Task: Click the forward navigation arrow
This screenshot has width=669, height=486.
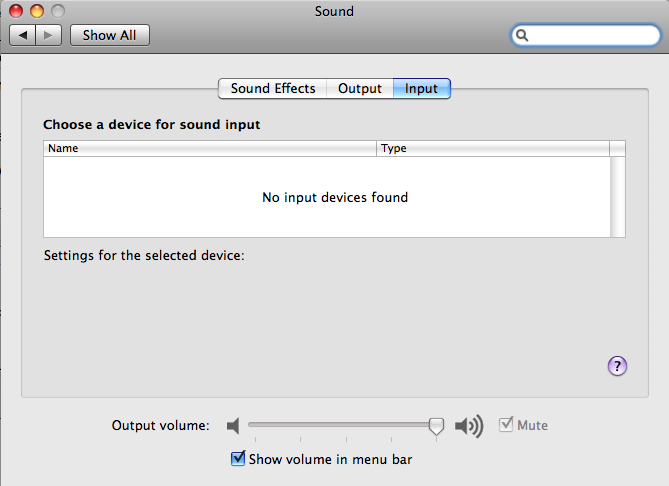Action: (x=49, y=35)
